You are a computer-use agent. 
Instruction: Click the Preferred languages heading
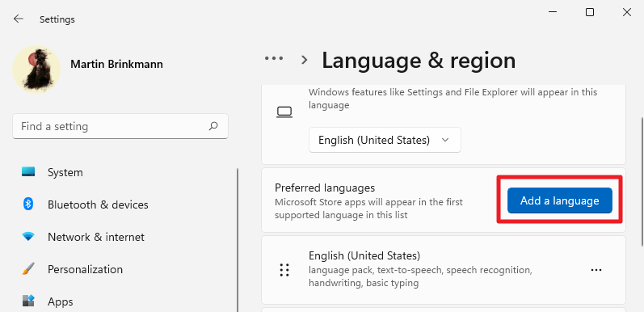[x=325, y=188]
